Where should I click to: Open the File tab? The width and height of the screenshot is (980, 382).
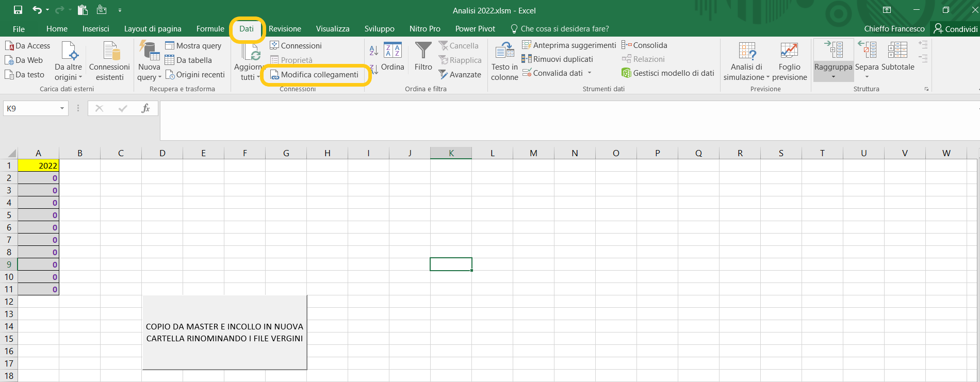pyautogui.click(x=19, y=29)
